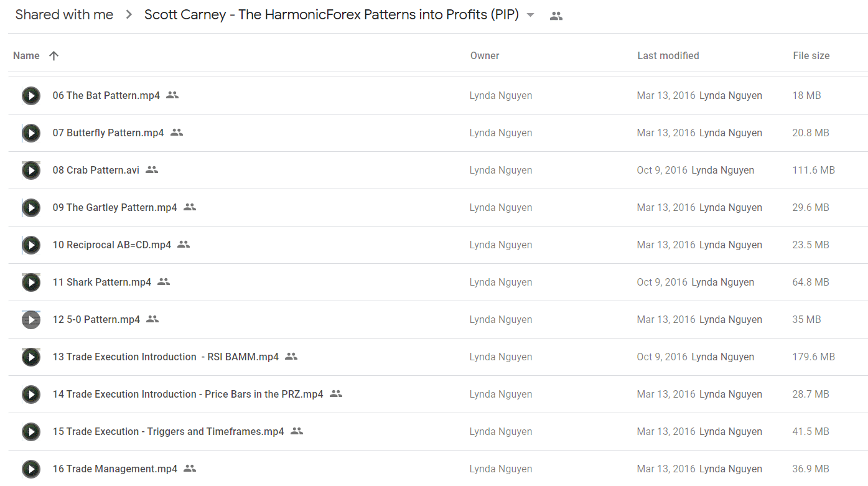
Task: Sort by the Last modified column header
Action: coord(668,55)
